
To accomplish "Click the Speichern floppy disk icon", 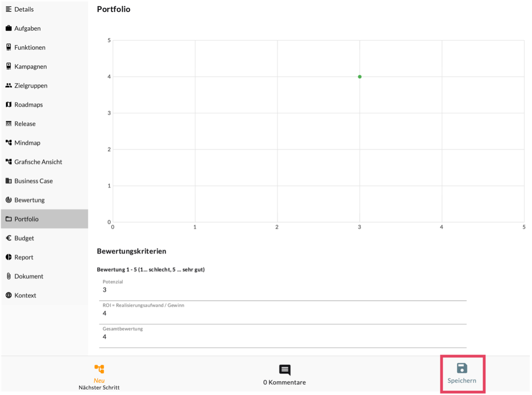I will [462, 368].
